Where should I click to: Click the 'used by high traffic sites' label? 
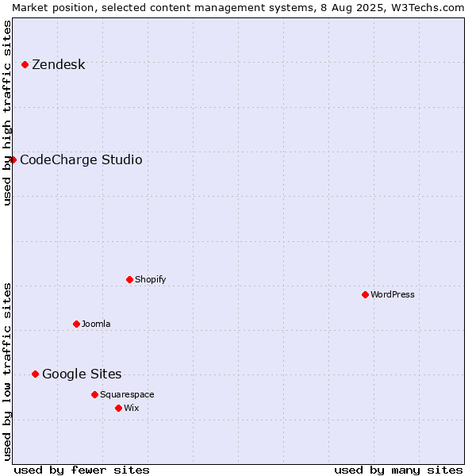click(6, 113)
